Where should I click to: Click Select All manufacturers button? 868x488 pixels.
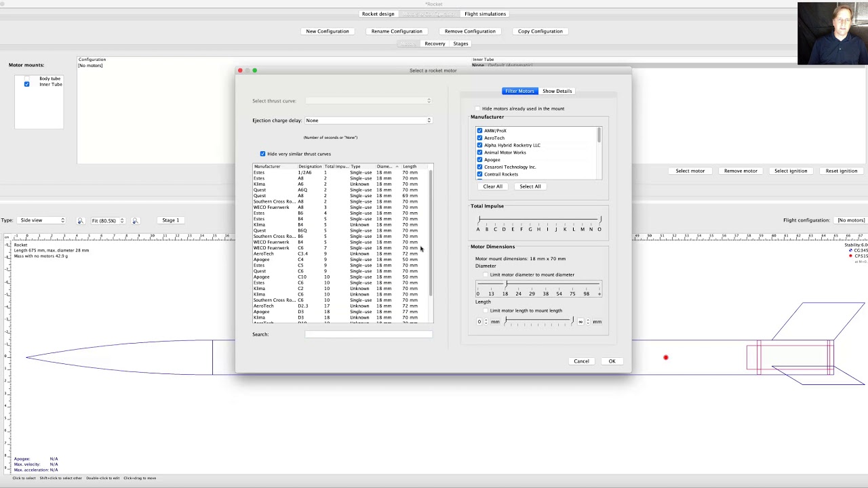(530, 186)
